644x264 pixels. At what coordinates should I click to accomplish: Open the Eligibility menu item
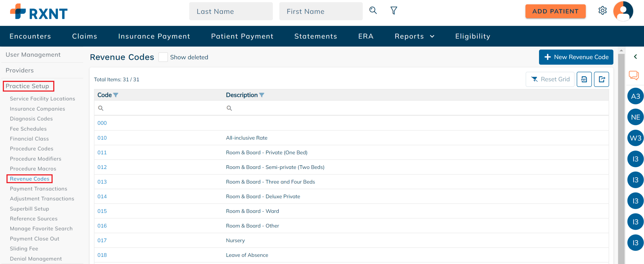click(x=473, y=36)
